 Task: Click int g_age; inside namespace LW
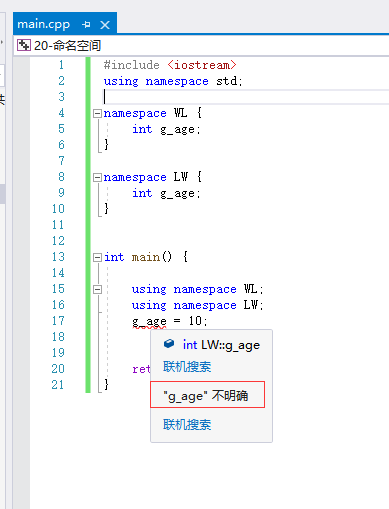pos(166,193)
